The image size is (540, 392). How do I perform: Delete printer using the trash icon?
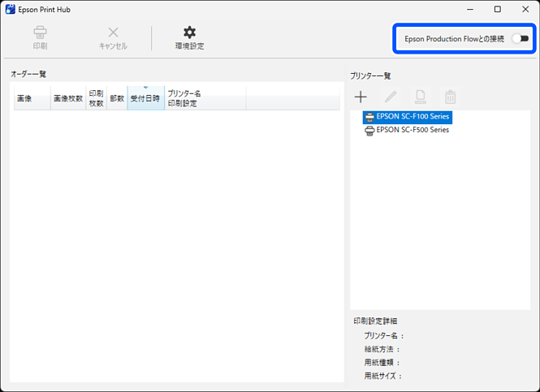pyautogui.click(x=450, y=97)
